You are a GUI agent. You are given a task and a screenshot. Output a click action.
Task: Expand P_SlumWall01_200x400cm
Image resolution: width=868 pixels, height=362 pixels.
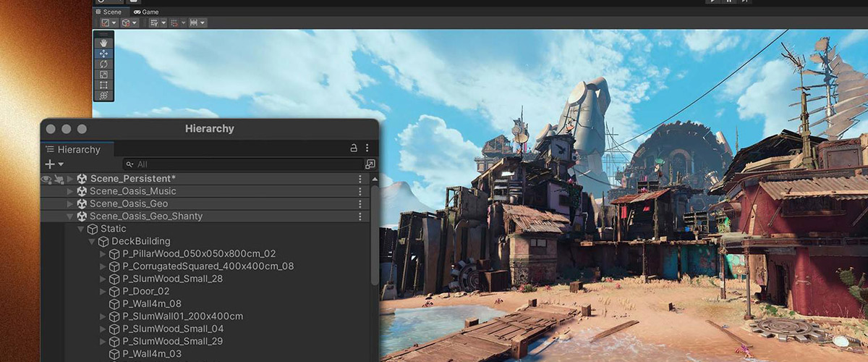coord(103,316)
